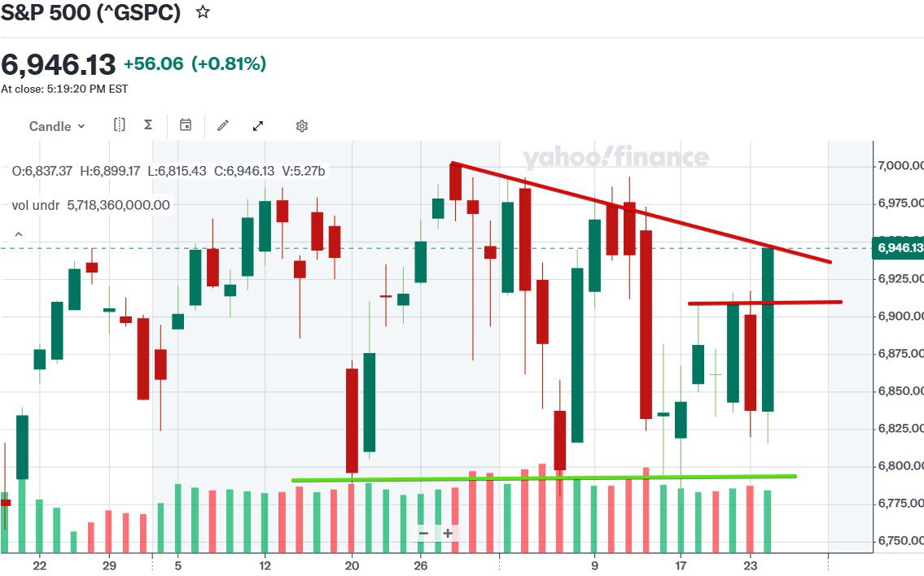Open chart settings gear
Viewport: 924px width, 576px height.
(302, 126)
